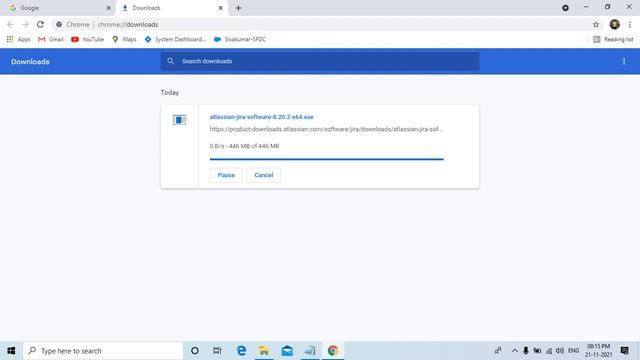Open the Chrome profile avatar
The height and width of the screenshot is (360, 640).
coord(614,24)
